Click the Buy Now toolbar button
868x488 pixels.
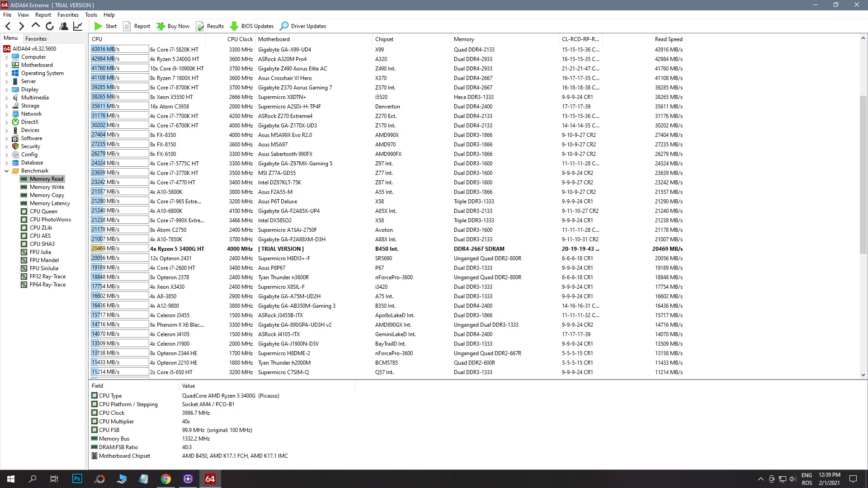[173, 26]
